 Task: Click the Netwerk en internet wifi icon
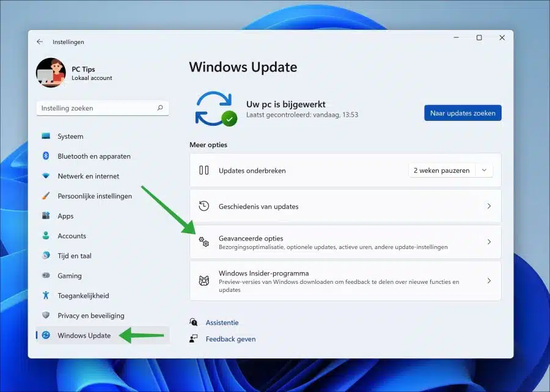(46, 176)
